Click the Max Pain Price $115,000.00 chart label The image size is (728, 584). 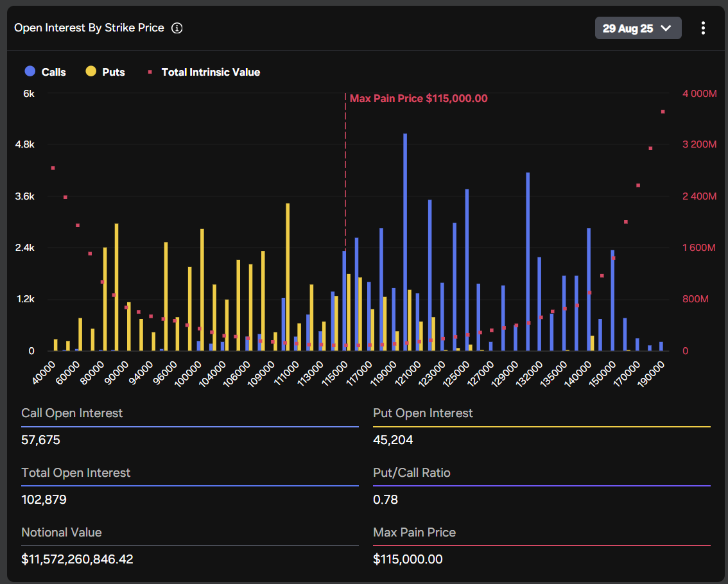tap(418, 98)
